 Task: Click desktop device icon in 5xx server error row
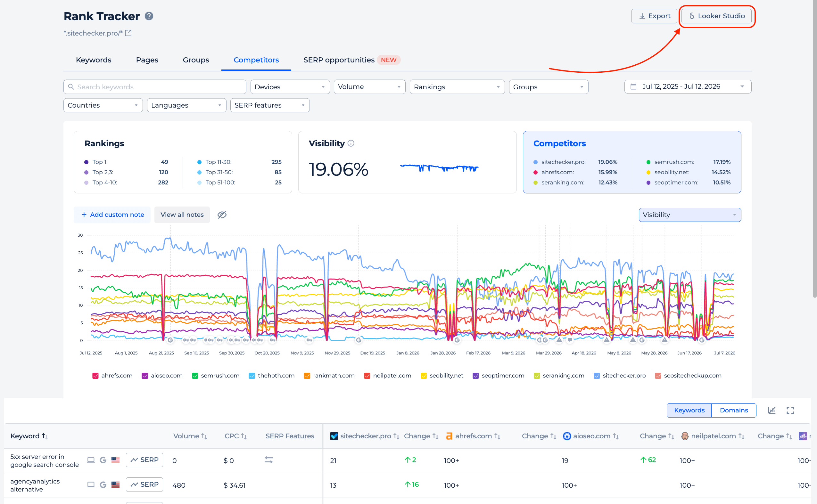(x=91, y=460)
